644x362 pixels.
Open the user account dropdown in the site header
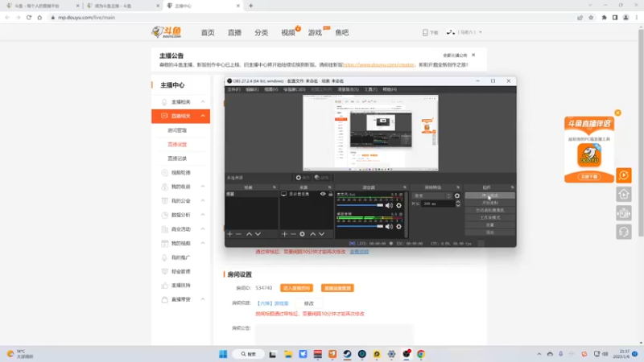pyautogui.click(x=464, y=32)
